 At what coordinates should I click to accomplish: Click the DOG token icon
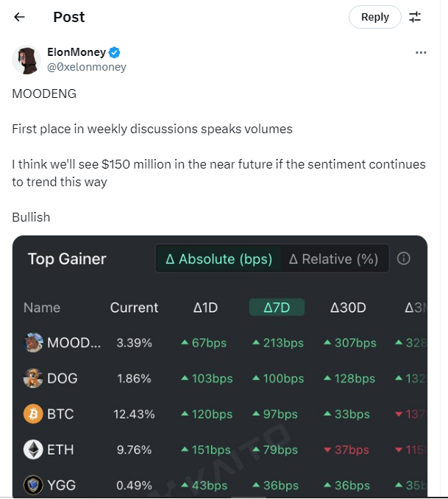tap(33, 378)
